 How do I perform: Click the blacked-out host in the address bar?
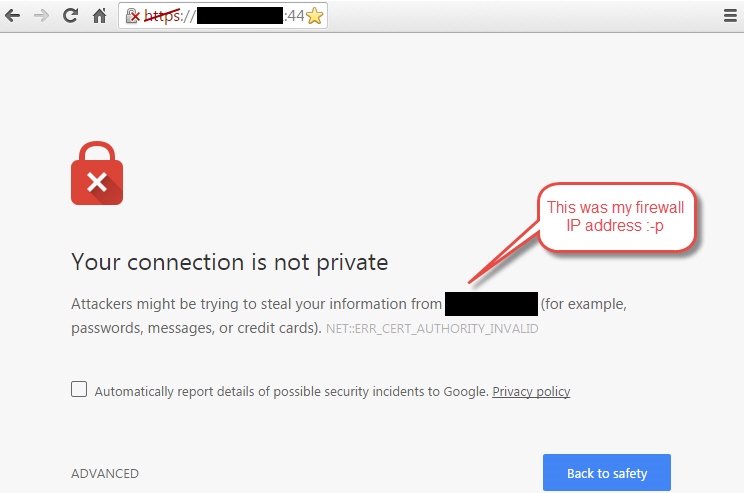[240, 16]
